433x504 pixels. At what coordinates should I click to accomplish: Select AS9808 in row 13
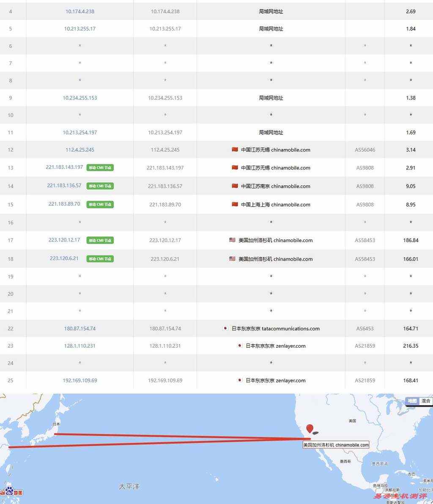click(365, 168)
